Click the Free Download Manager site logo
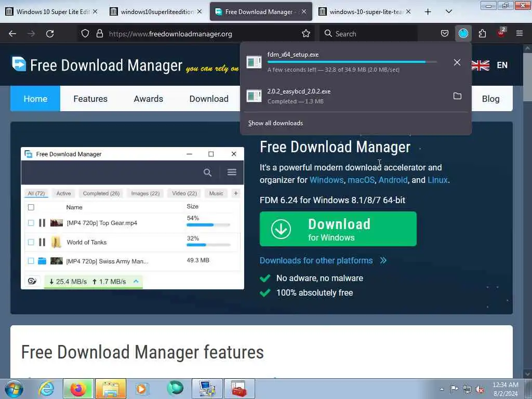 pyautogui.click(x=97, y=65)
